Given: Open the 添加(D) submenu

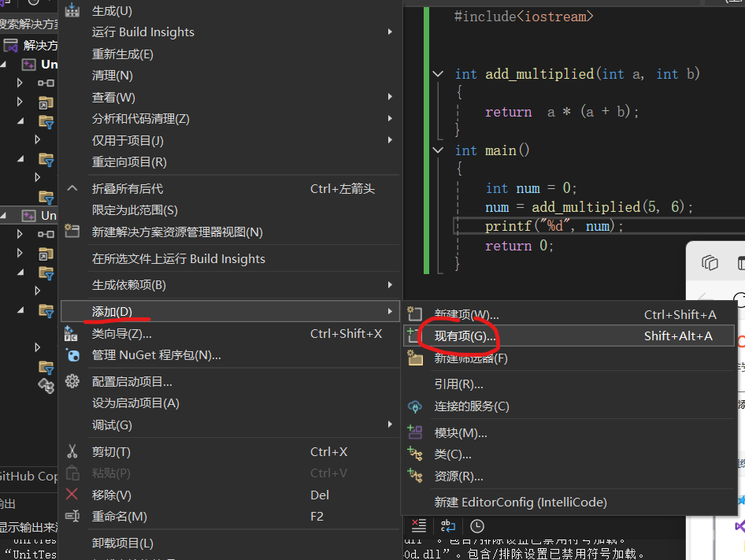Looking at the screenshot, I should pyautogui.click(x=231, y=311).
